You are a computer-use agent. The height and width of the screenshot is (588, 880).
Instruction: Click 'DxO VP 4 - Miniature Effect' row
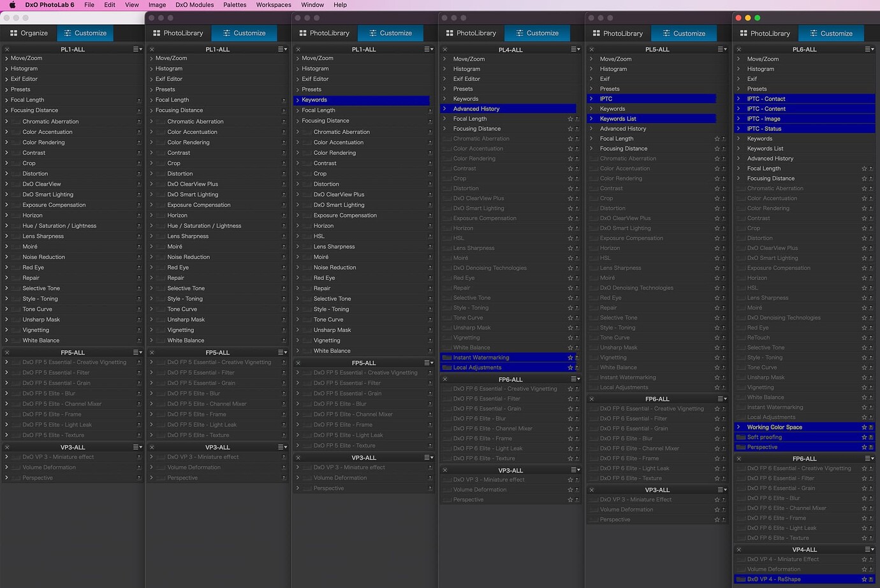click(x=804, y=559)
